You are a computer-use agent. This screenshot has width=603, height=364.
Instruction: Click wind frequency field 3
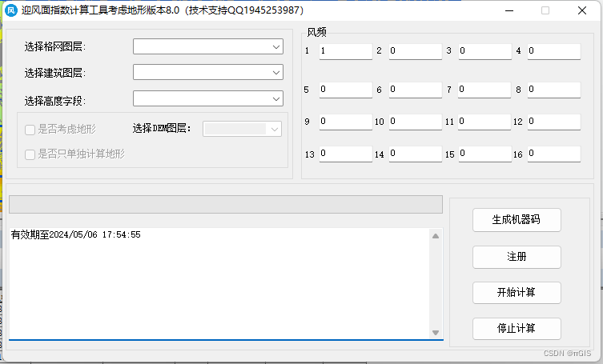pyautogui.click(x=485, y=51)
